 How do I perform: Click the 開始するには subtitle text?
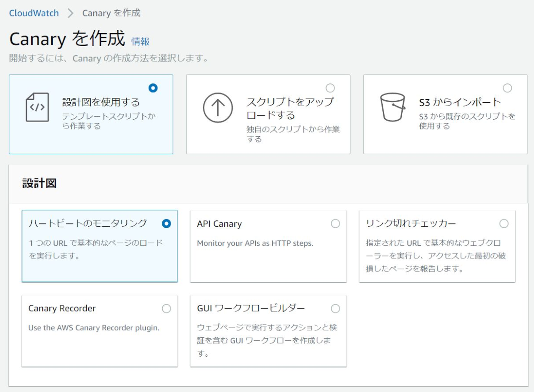coord(109,58)
